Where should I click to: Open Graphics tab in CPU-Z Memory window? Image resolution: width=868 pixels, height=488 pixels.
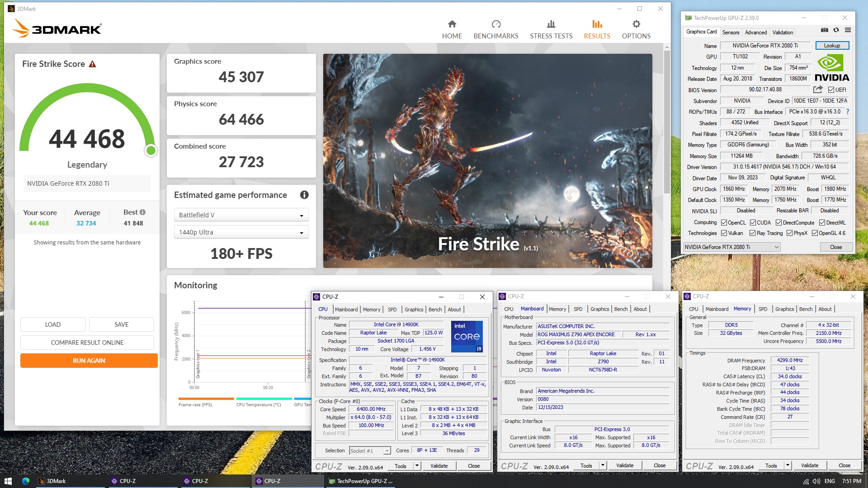[784, 309]
